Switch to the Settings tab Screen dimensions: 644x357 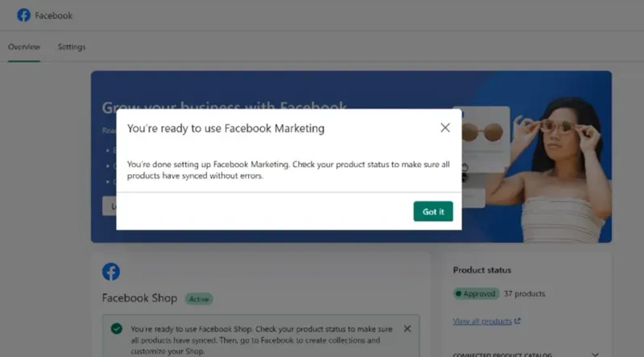pos(71,47)
